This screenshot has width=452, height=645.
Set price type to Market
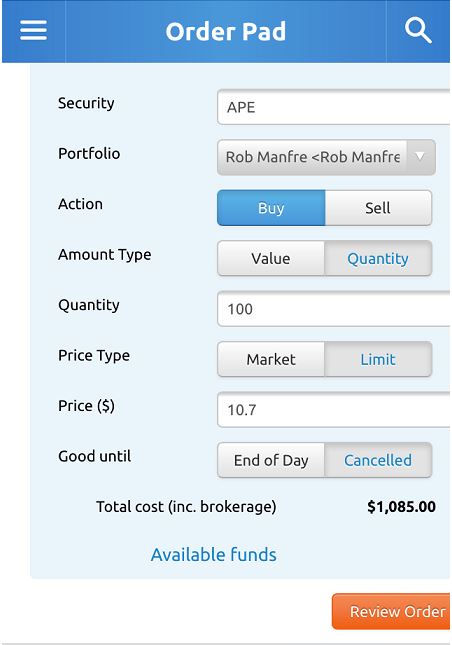click(x=271, y=359)
